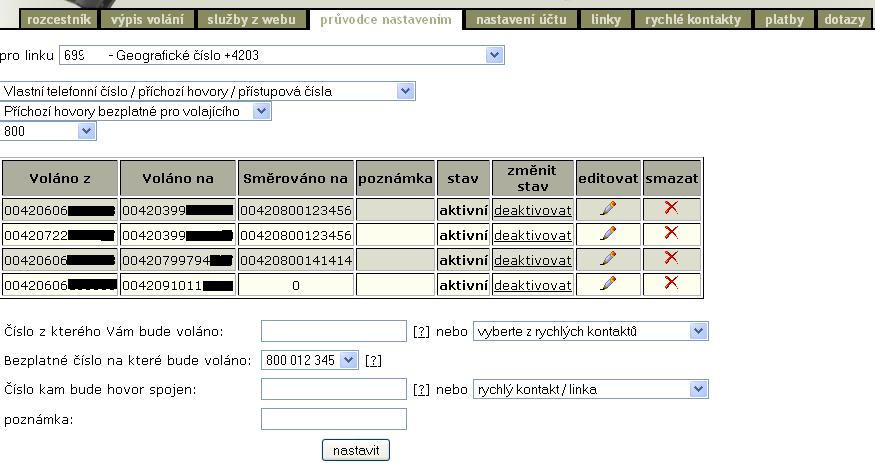Screen dimensions: 875x463
Task: Open the 'Příchozí hovory bezplatné' dropdown
Action: [136, 111]
